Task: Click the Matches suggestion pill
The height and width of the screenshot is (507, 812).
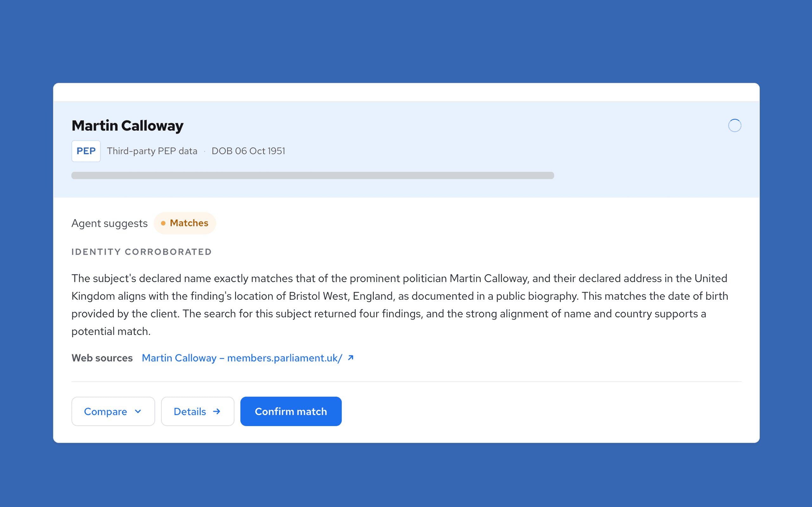Action: 185,223
